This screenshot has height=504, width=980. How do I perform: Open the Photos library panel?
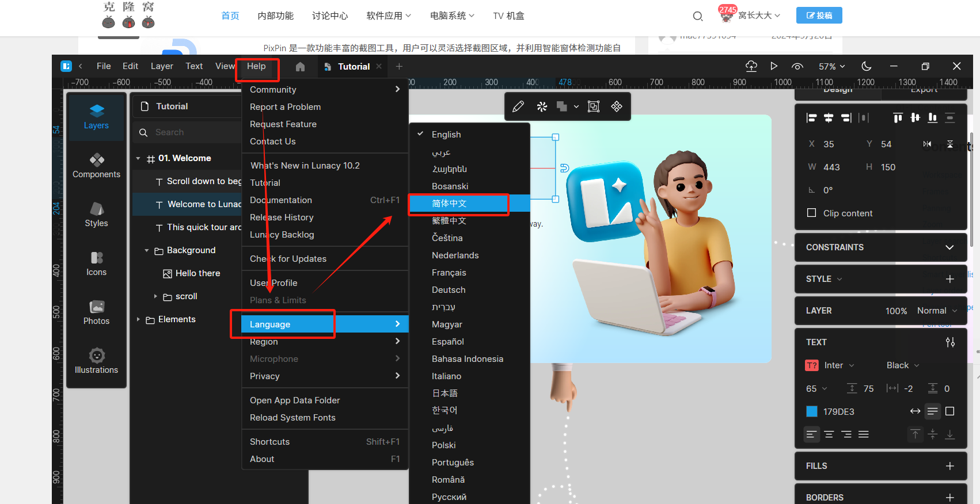(x=96, y=313)
